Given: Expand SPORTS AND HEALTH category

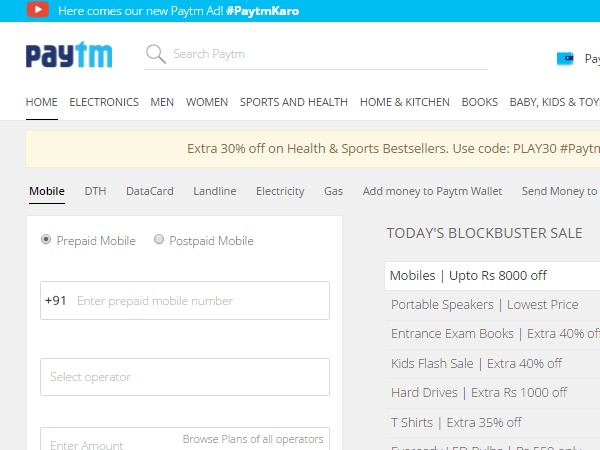Looking at the screenshot, I should coord(293,102).
